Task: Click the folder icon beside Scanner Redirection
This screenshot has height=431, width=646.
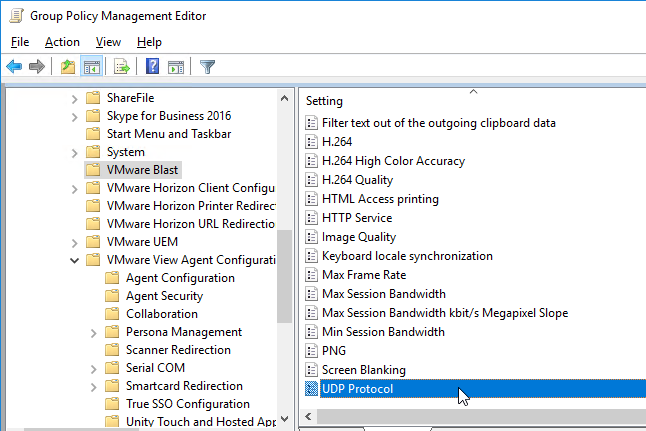Action: [112, 350]
